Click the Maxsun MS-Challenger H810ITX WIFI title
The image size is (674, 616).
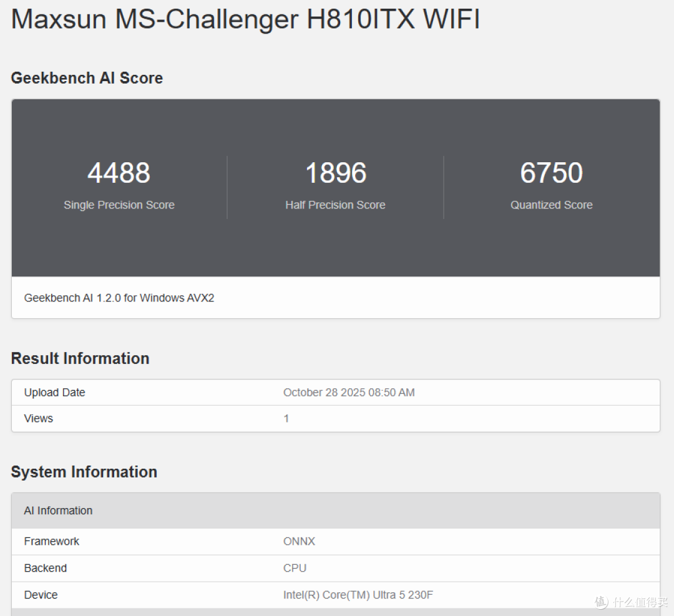[245, 19]
